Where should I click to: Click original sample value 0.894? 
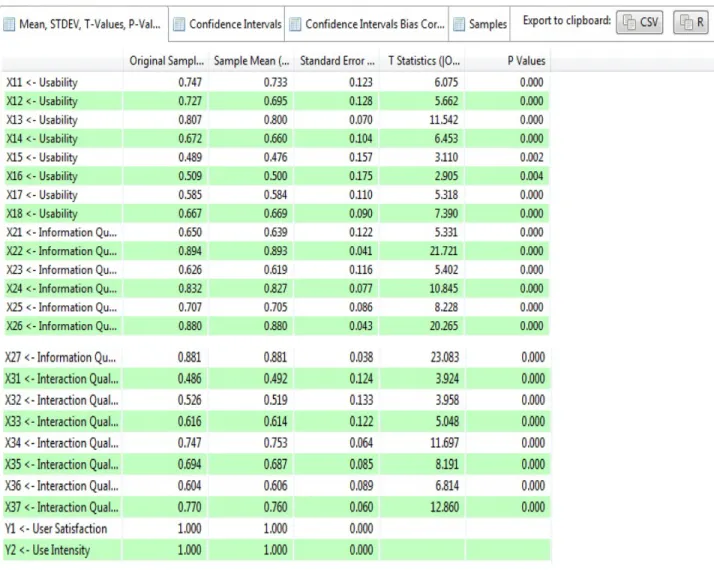tap(190, 251)
